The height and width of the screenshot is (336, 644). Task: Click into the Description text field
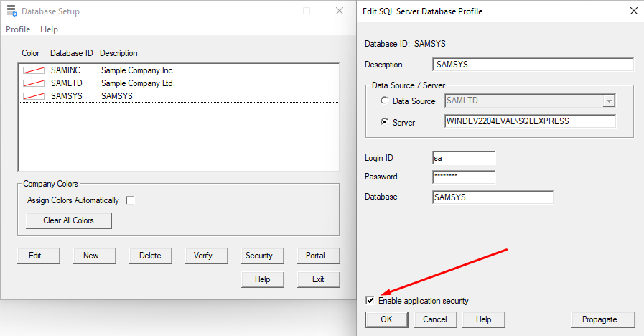click(533, 65)
